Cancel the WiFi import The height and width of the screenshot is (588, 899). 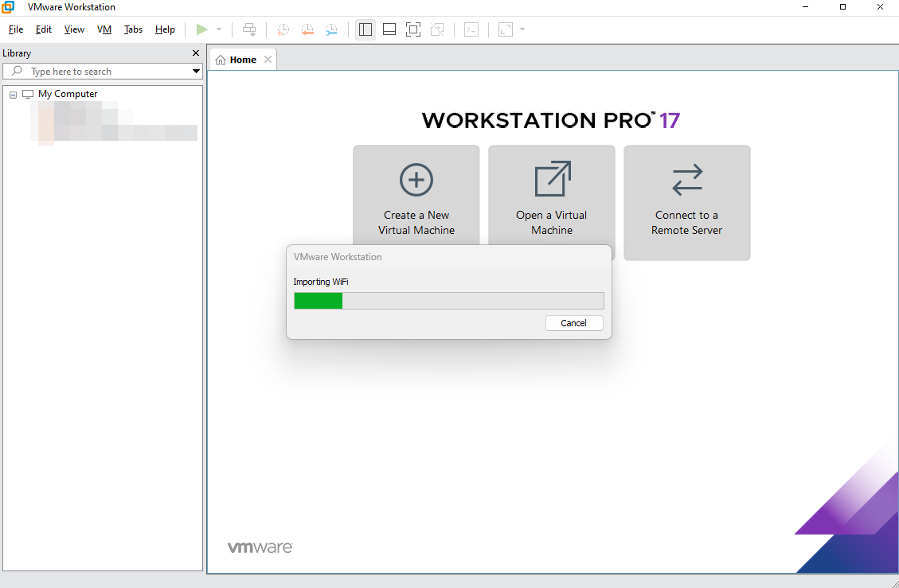574,323
